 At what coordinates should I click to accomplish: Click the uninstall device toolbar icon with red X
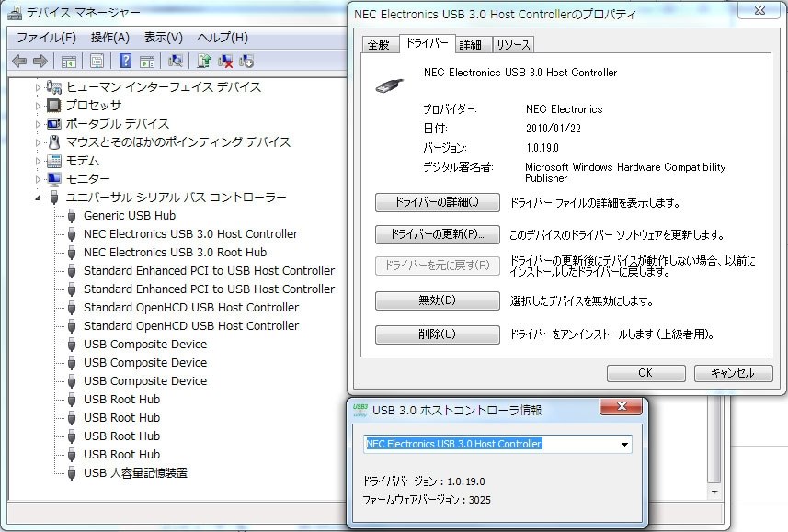[225, 62]
